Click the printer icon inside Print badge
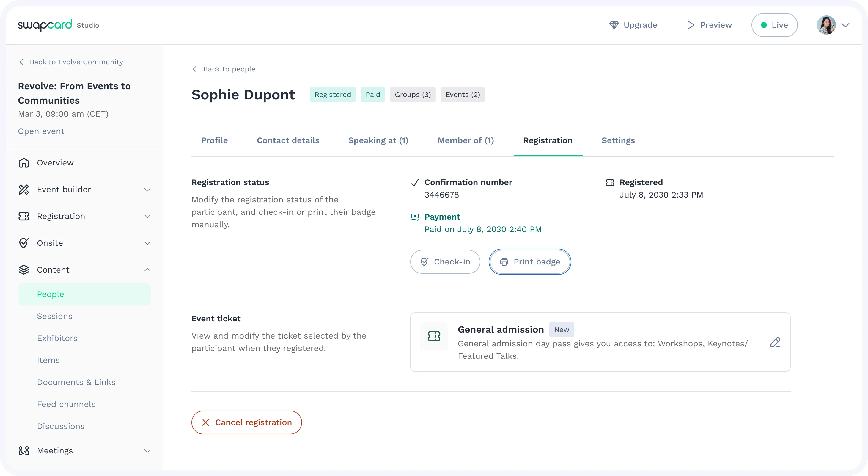Viewport: 868px width, 476px height. click(504, 262)
